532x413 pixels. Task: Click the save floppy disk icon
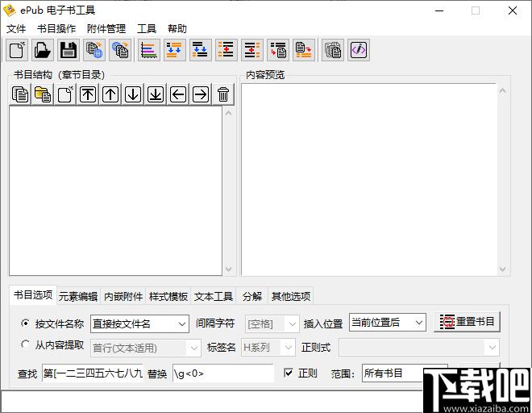click(x=69, y=50)
